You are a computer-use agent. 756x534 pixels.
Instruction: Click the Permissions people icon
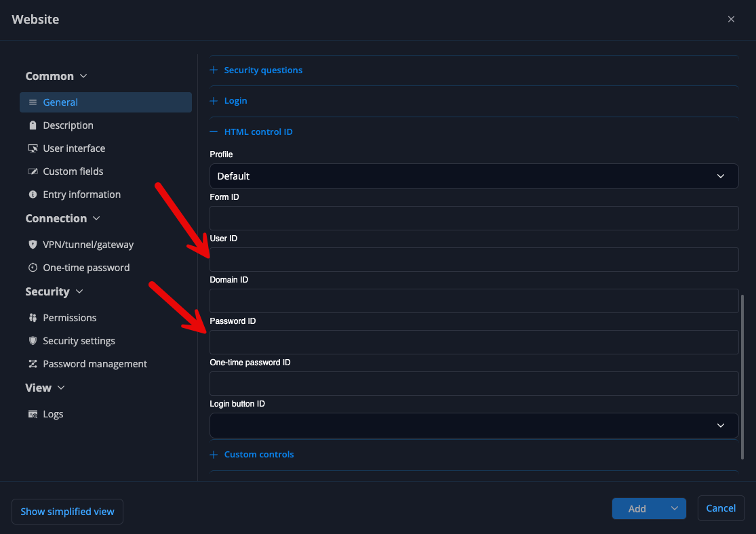[33, 318]
